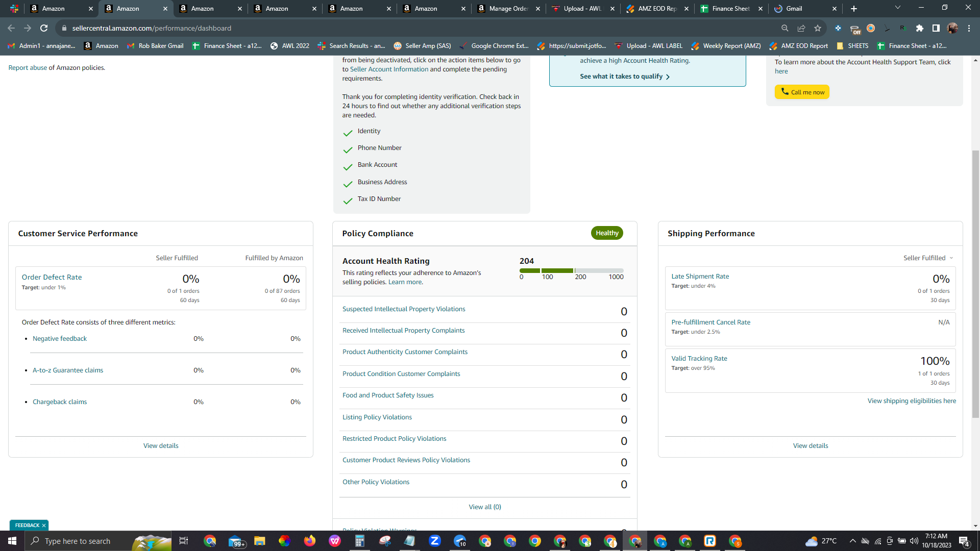Open Restricted Product Policy Violations
The width and height of the screenshot is (980, 551).
pos(394,439)
